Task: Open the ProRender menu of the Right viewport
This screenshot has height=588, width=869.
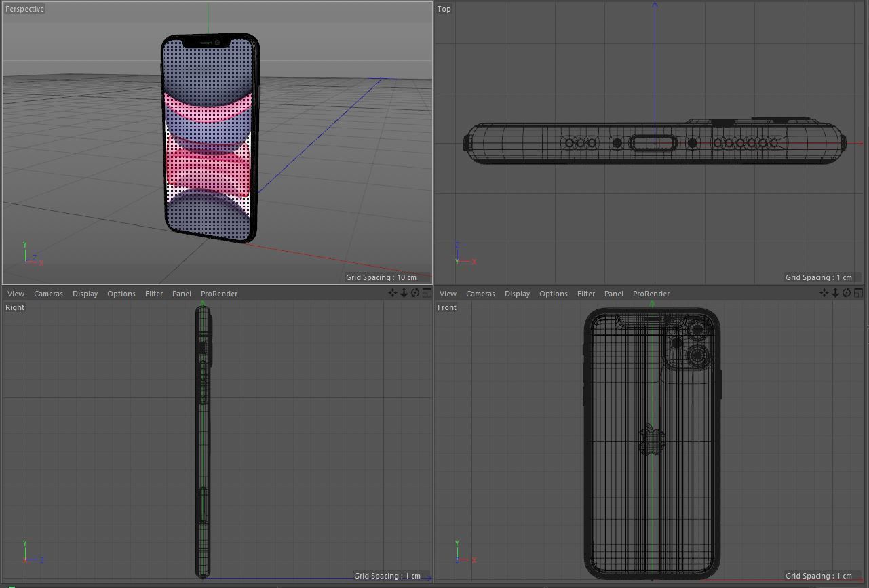Action: [x=219, y=294]
